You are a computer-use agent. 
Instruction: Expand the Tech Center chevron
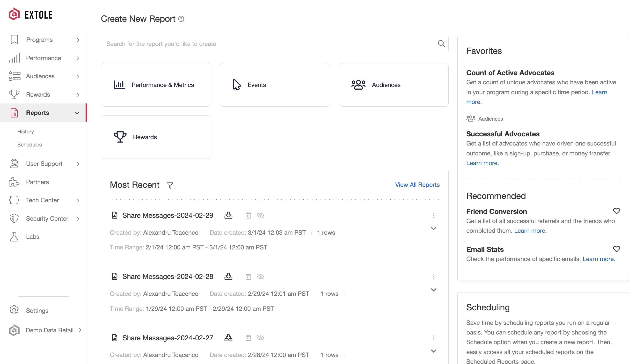click(78, 201)
